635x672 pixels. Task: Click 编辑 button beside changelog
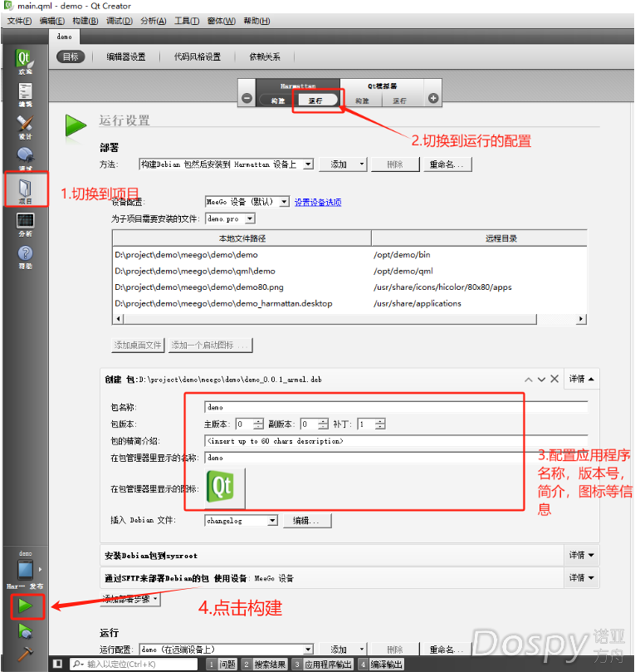(307, 521)
